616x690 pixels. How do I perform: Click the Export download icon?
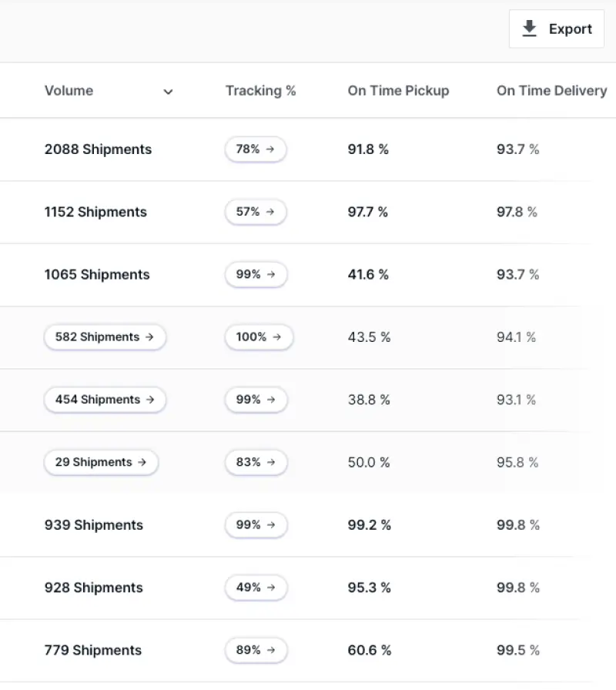[x=529, y=29]
